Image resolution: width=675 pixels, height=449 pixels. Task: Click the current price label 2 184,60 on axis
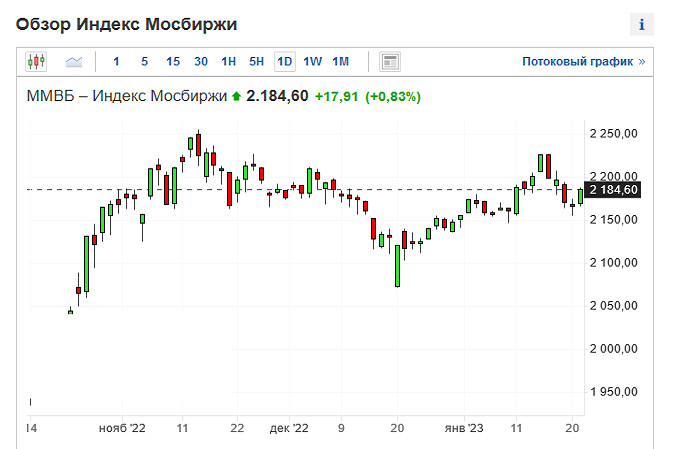614,189
